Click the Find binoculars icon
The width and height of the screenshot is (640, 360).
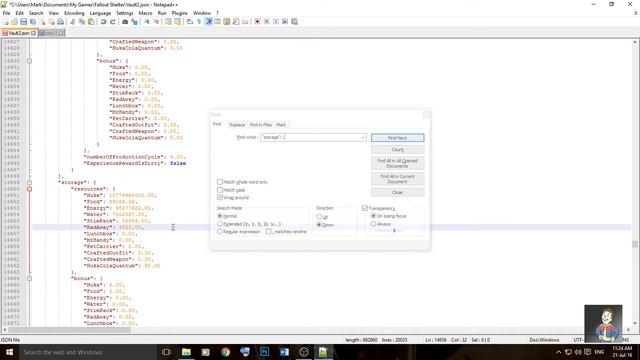point(125,22)
